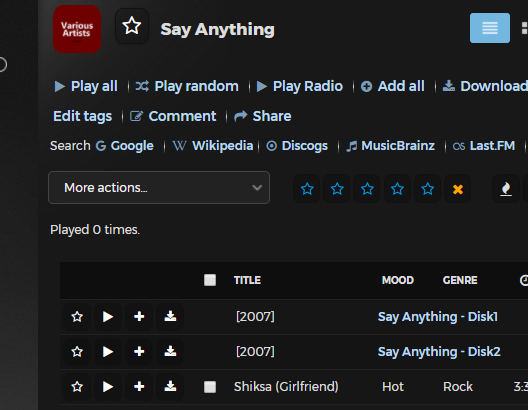
Task: Favorite the Say Anything - Disk1 row
Action: click(77, 316)
